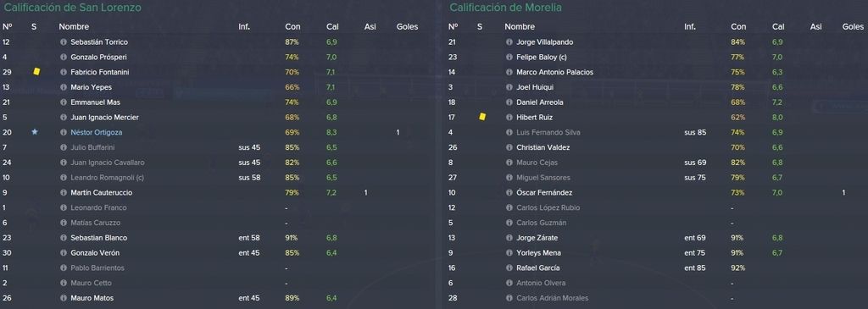Image resolution: width=868 pixels, height=309 pixels.
Task: Open info icon next to Felipe Baloy
Action: pos(509,57)
